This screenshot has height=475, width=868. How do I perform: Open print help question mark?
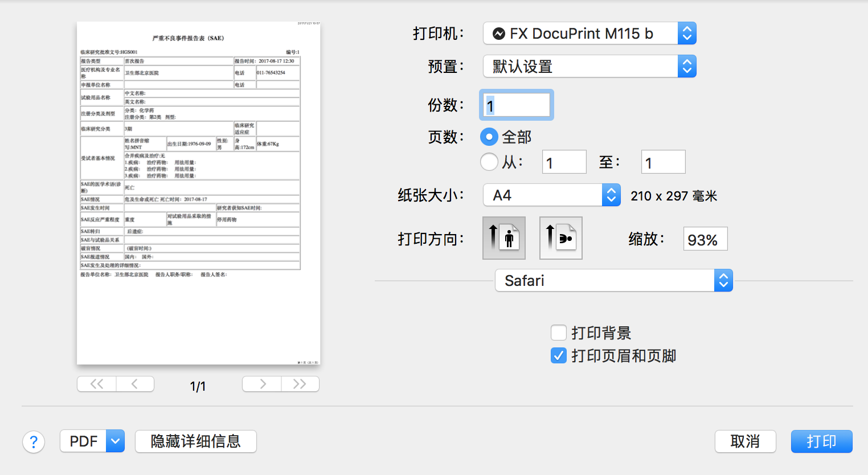[34, 441]
